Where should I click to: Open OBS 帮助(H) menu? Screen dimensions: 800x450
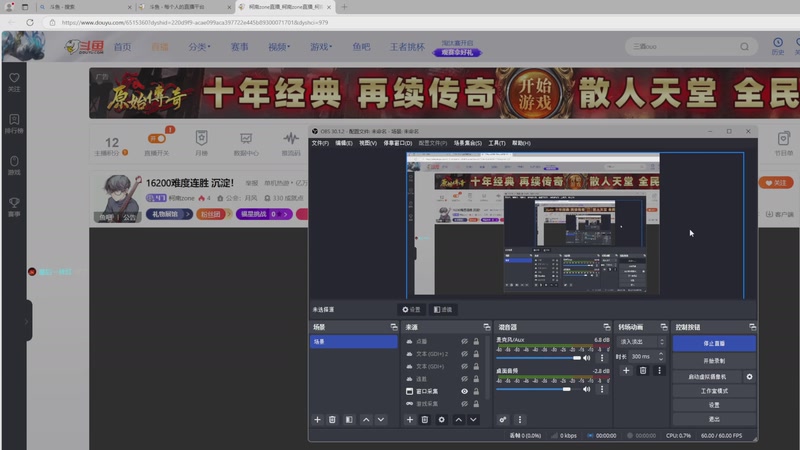pyautogui.click(x=521, y=143)
